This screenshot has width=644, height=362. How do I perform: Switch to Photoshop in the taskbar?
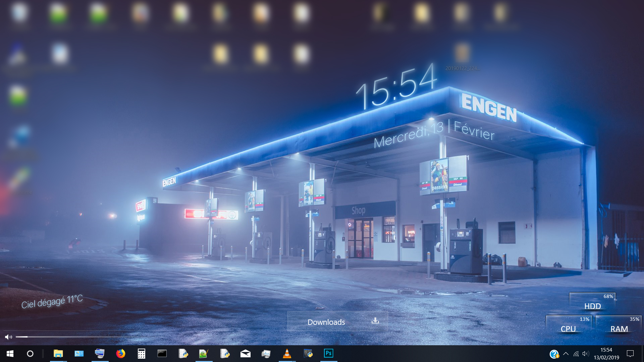(x=328, y=353)
